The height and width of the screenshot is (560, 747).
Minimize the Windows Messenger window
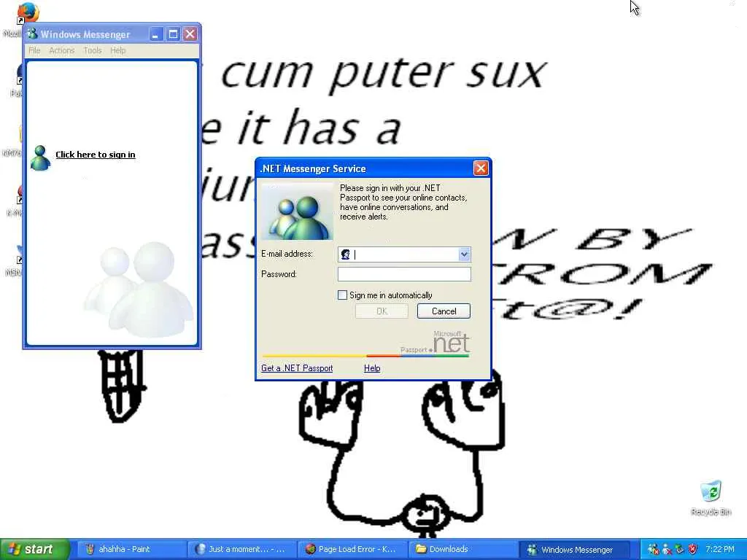[155, 34]
